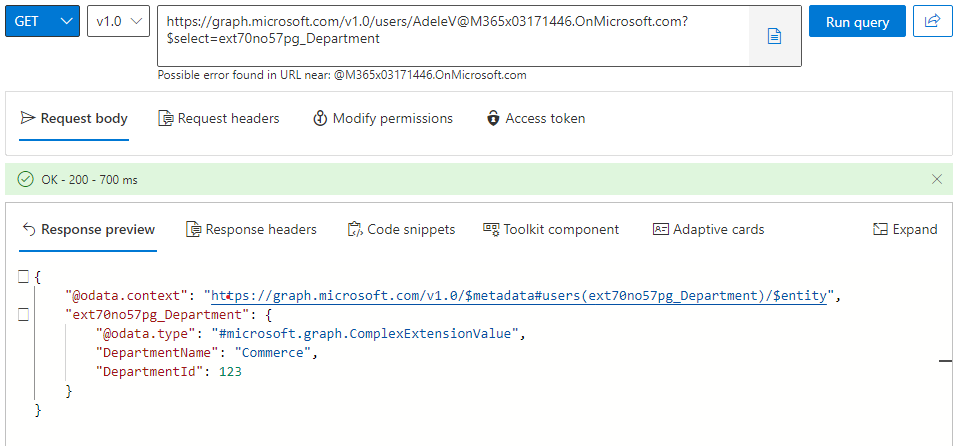Open the GET HTTP method dropdown

pyautogui.click(x=42, y=21)
